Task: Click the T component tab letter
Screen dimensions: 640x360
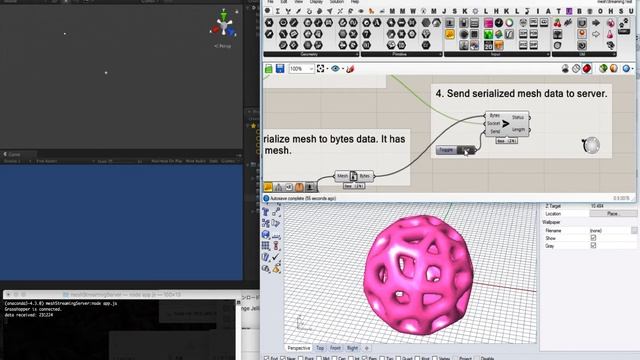Action: click(x=558, y=11)
